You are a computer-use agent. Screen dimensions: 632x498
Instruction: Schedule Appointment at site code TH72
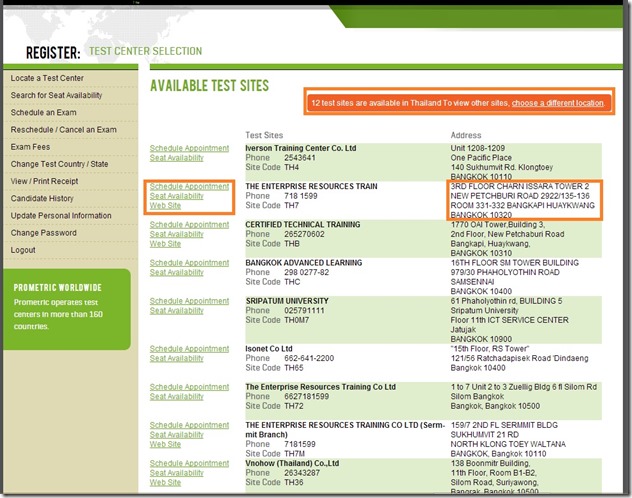[x=189, y=387]
